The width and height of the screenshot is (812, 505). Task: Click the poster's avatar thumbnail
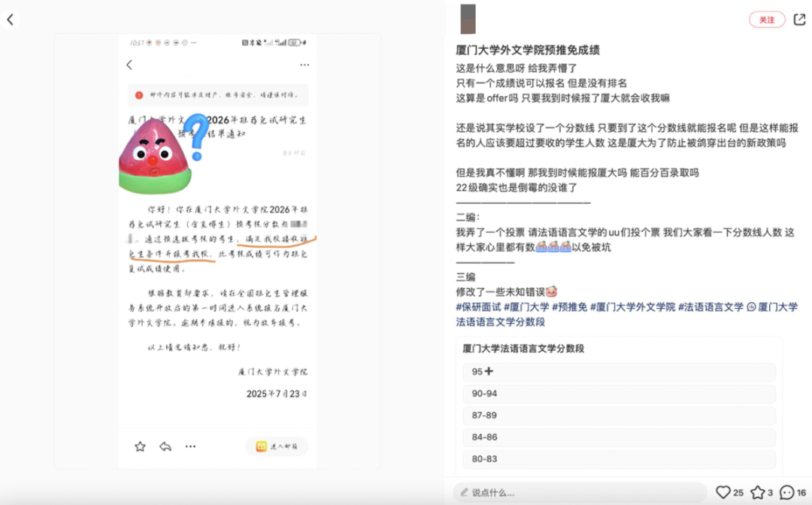point(468,17)
